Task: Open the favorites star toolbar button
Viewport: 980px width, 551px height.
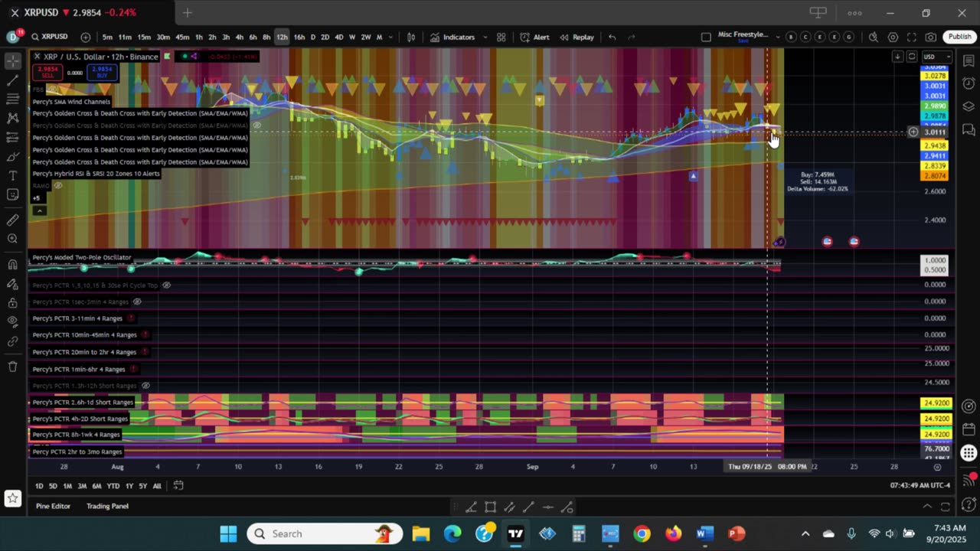Action: [x=13, y=499]
